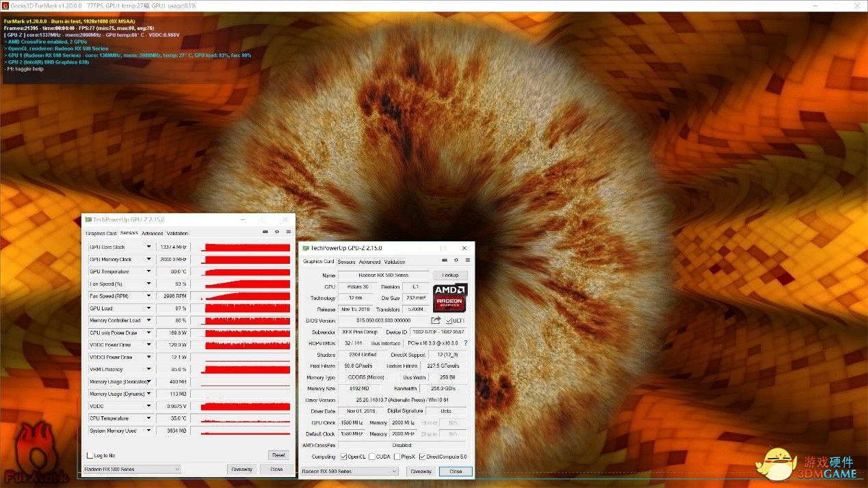Toggle the PhysX computing checkbox
The image size is (868, 488).
click(x=397, y=457)
